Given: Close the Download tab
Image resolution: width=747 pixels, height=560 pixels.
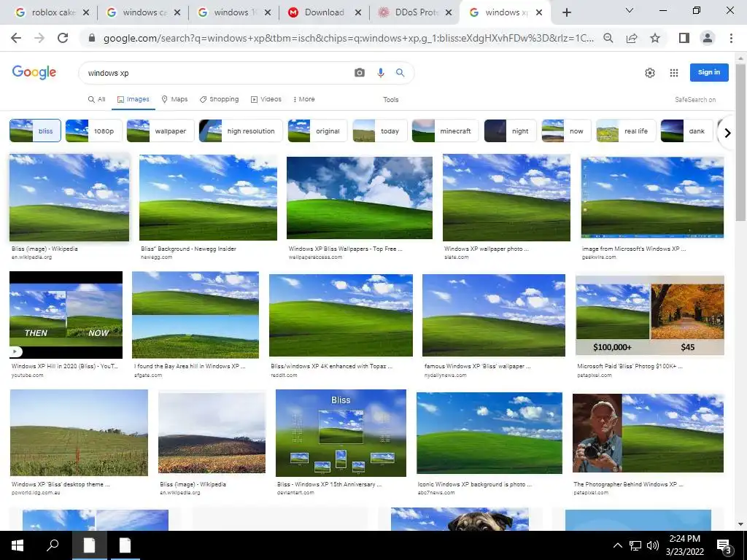Looking at the screenshot, I should click(x=358, y=13).
